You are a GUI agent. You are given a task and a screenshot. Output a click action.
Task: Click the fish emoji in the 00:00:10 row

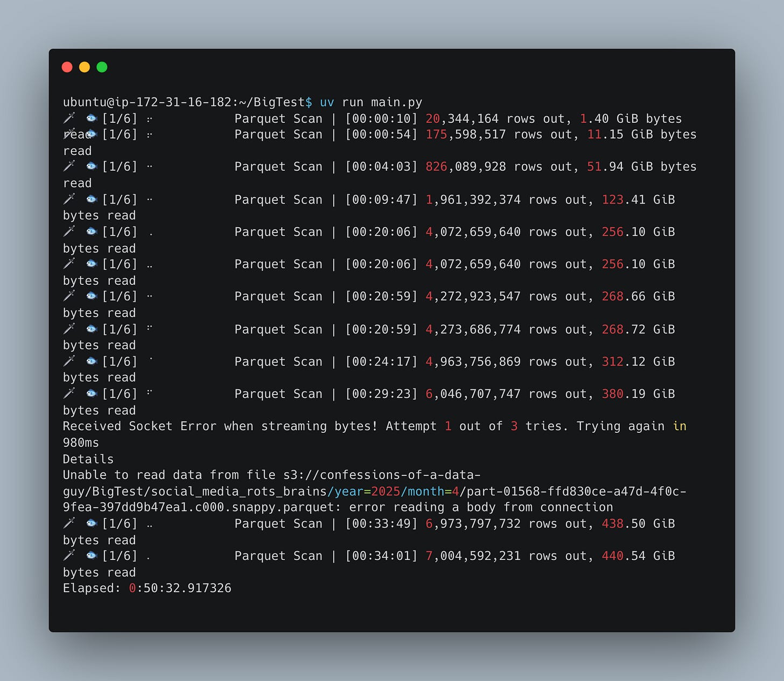click(x=91, y=118)
